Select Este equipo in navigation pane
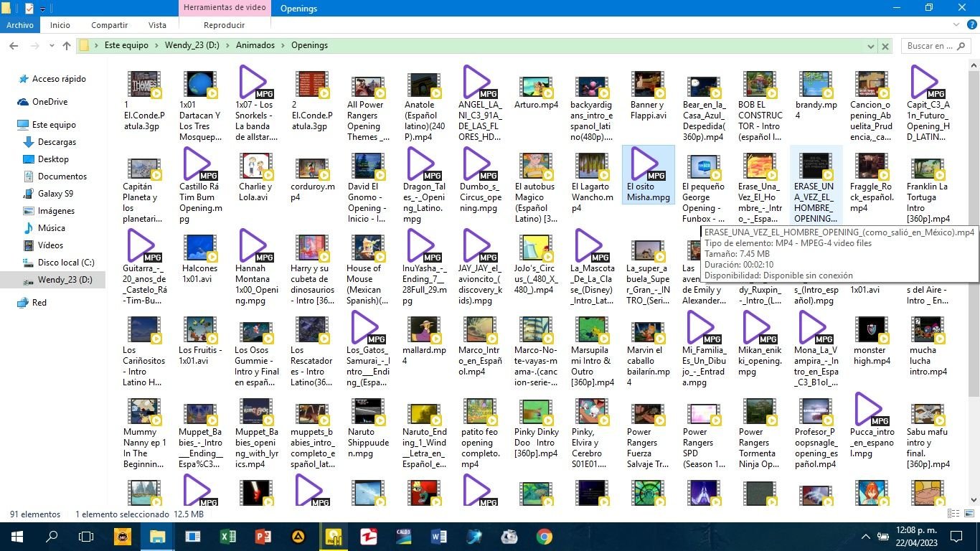 [x=54, y=125]
